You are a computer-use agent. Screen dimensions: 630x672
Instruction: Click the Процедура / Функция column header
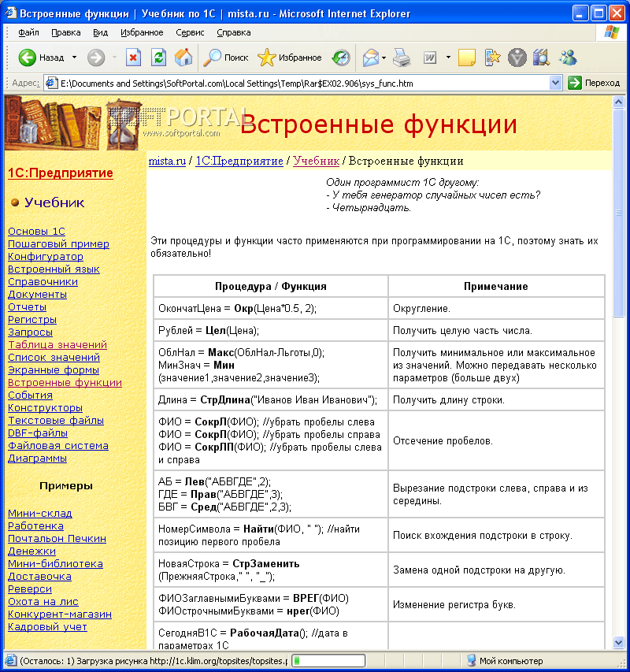[x=271, y=286]
